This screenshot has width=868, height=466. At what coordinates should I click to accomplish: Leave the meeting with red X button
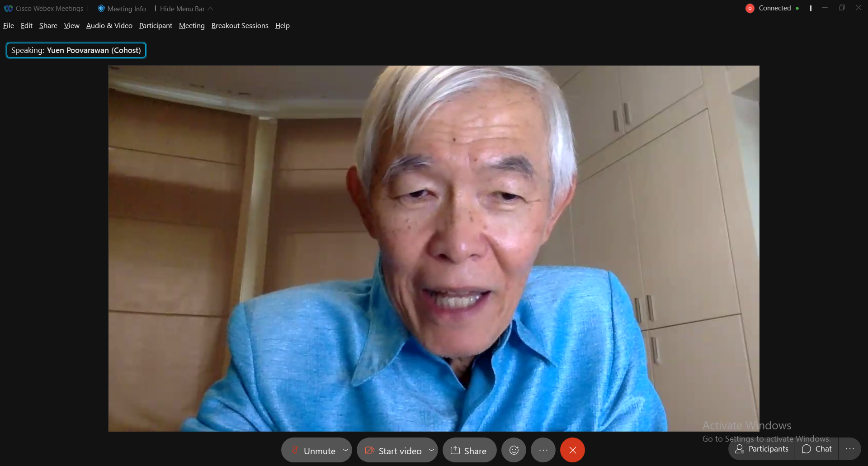coord(572,450)
